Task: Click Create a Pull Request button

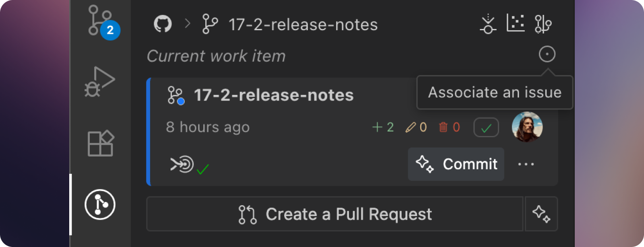Action: pyautogui.click(x=335, y=214)
